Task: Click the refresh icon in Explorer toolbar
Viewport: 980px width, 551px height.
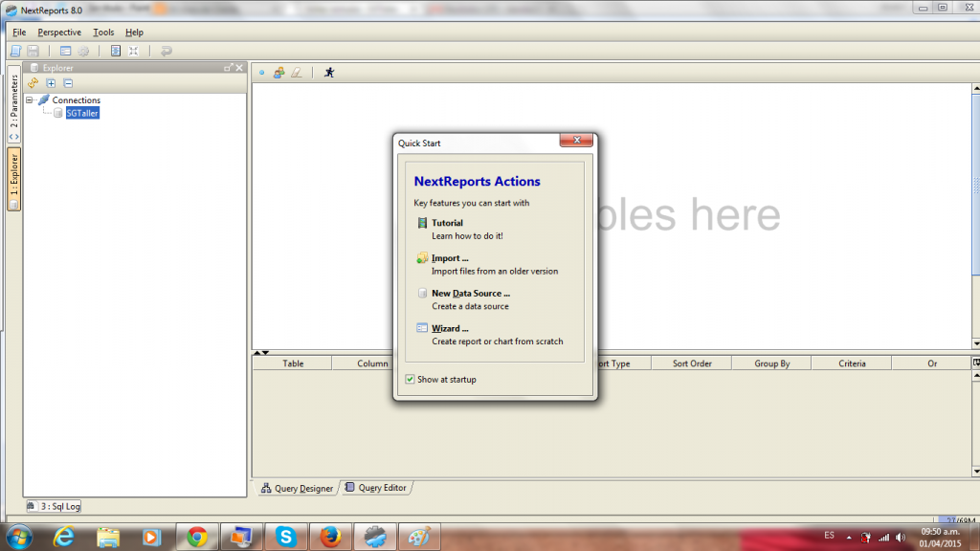Action: [33, 83]
